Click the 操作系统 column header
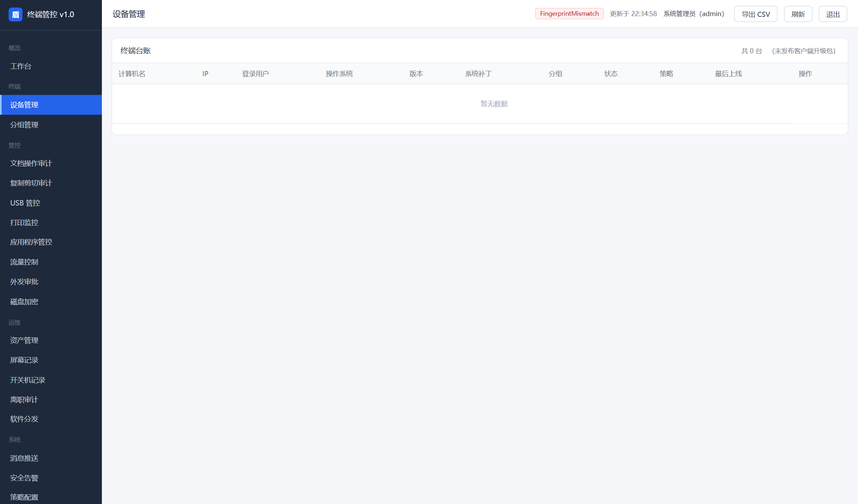Viewport: 858px width, 504px height. [339, 74]
